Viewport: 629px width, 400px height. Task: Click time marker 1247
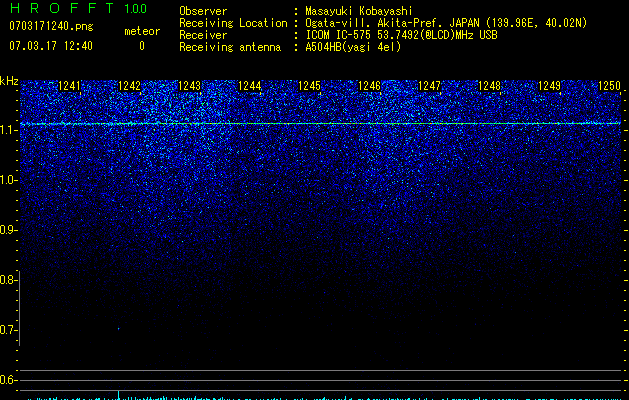point(429,86)
